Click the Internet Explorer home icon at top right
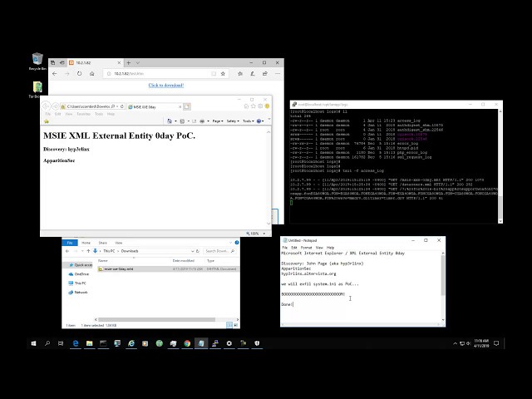This screenshot has width=532, height=399. click(x=246, y=106)
